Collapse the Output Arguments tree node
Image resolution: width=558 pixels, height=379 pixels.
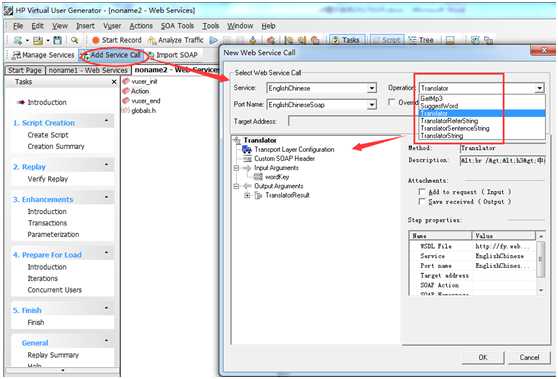[236, 186]
